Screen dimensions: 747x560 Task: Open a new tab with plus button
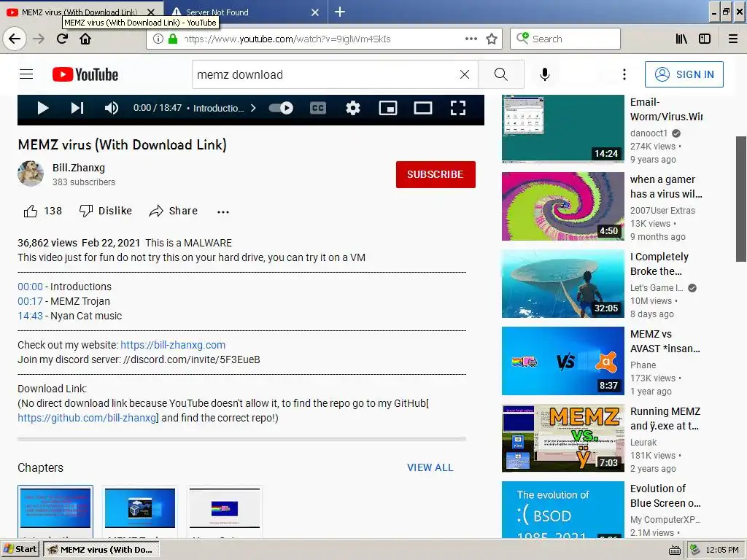(x=340, y=12)
